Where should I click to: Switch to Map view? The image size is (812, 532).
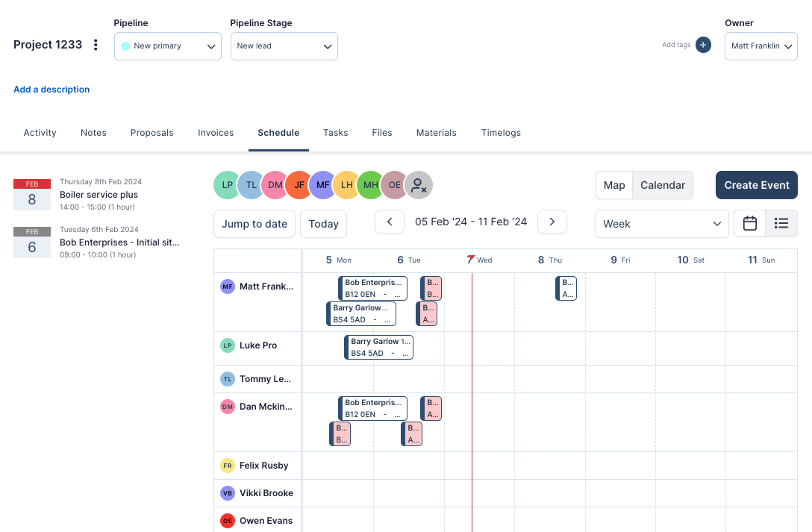(613, 185)
